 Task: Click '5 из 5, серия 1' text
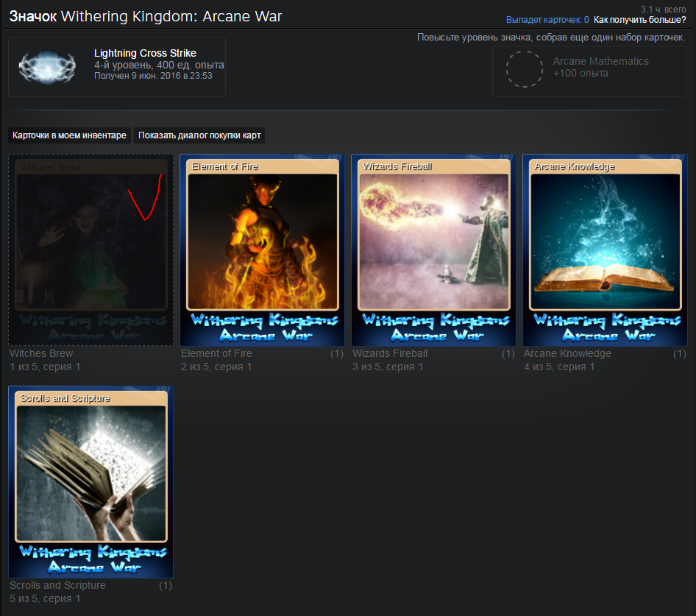(45, 598)
